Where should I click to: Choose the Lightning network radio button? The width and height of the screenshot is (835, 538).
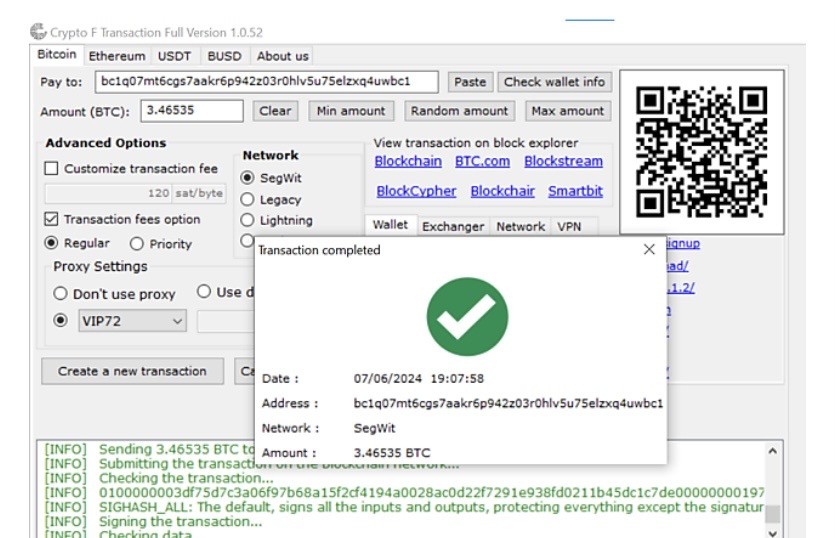coord(248,221)
